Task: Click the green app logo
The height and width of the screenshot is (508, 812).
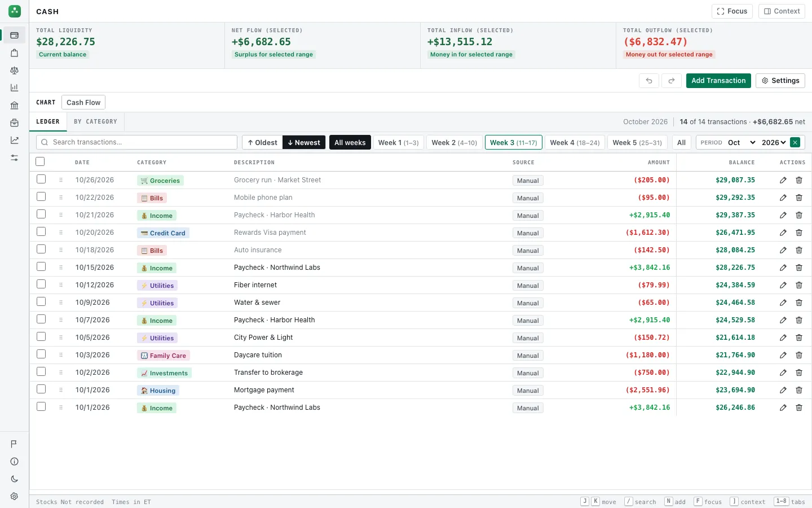Action: click(x=15, y=11)
